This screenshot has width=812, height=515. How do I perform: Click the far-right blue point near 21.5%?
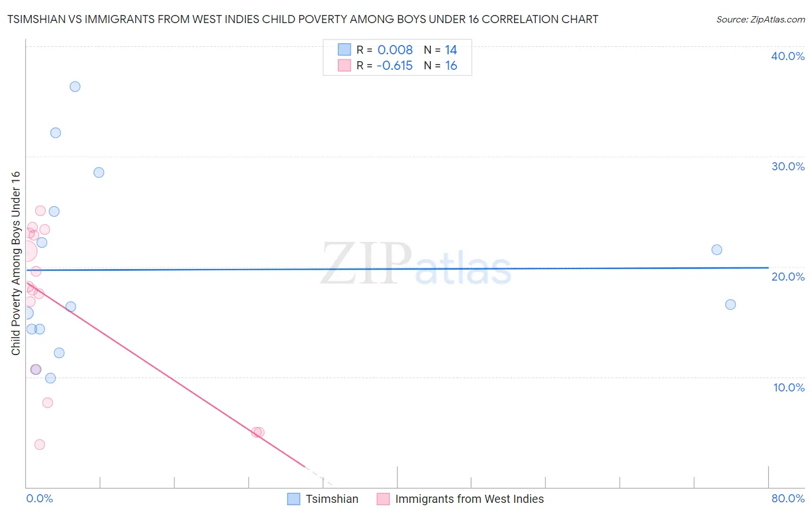click(x=717, y=250)
